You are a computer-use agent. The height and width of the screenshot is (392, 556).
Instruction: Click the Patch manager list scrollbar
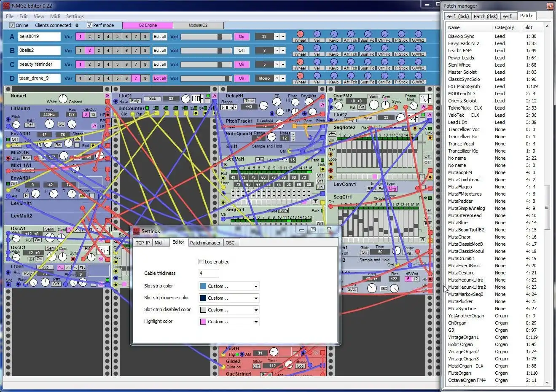pos(547,204)
